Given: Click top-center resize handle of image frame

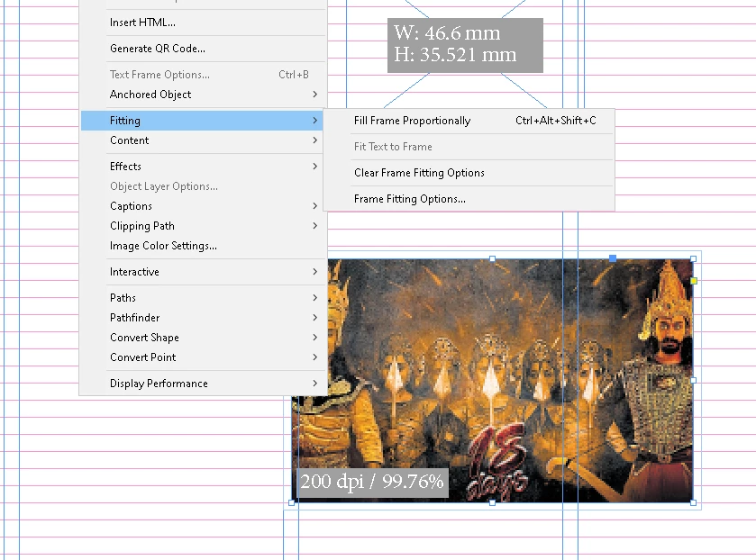Looking at the screenshot, I should coord(492,258).
